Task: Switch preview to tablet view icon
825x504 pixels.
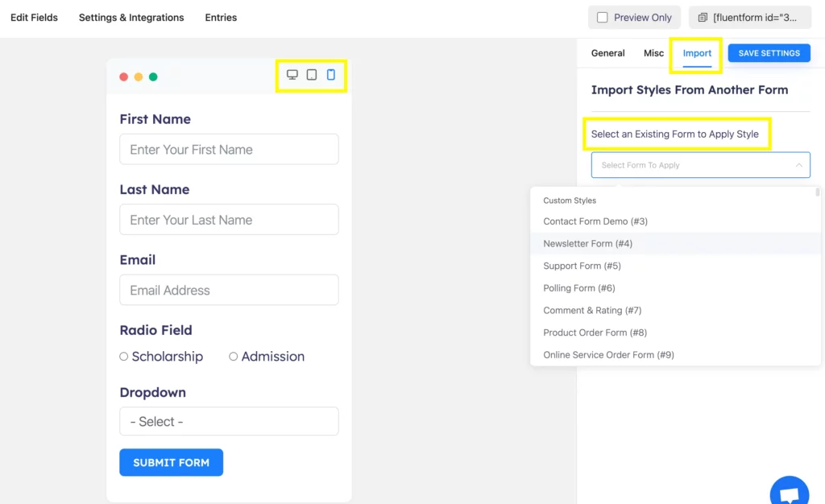Action: (312, 75)
